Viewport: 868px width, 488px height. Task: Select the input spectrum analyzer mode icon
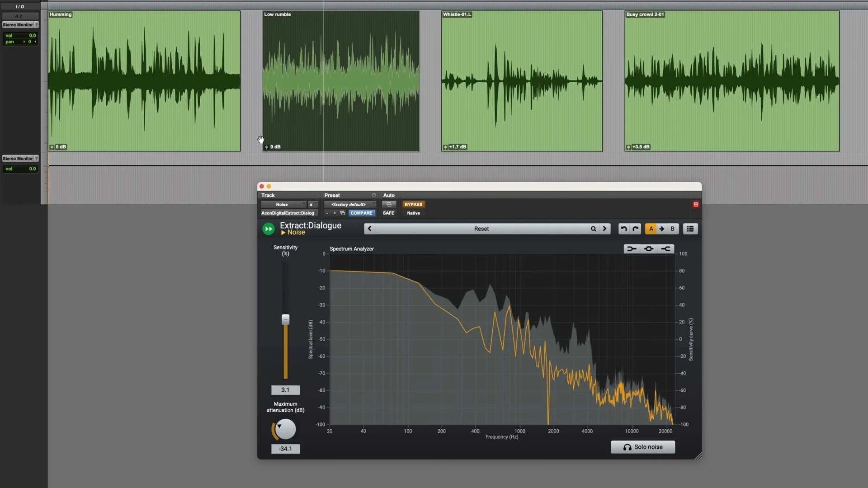click(632, 249)
